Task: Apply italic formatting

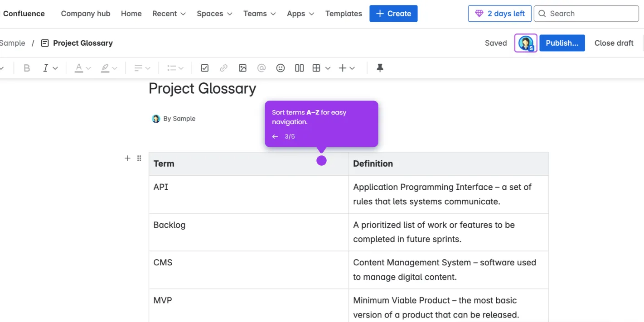Action: [45, 68]
